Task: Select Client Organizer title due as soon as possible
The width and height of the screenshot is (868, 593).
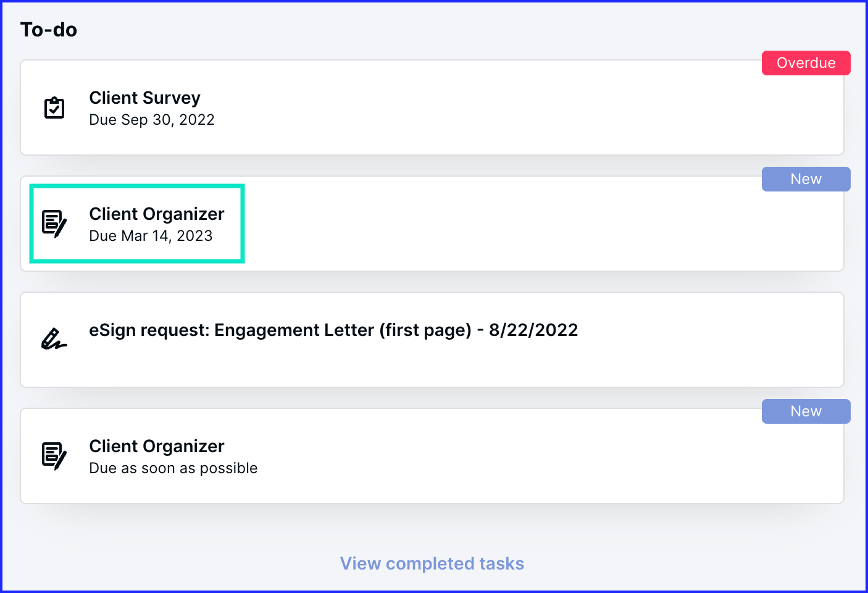Action: (x=157, y=446)
